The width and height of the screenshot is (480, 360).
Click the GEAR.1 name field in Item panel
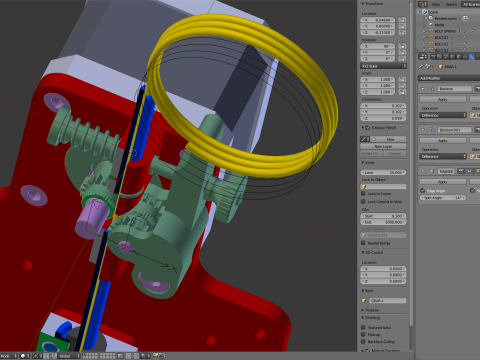387,301
